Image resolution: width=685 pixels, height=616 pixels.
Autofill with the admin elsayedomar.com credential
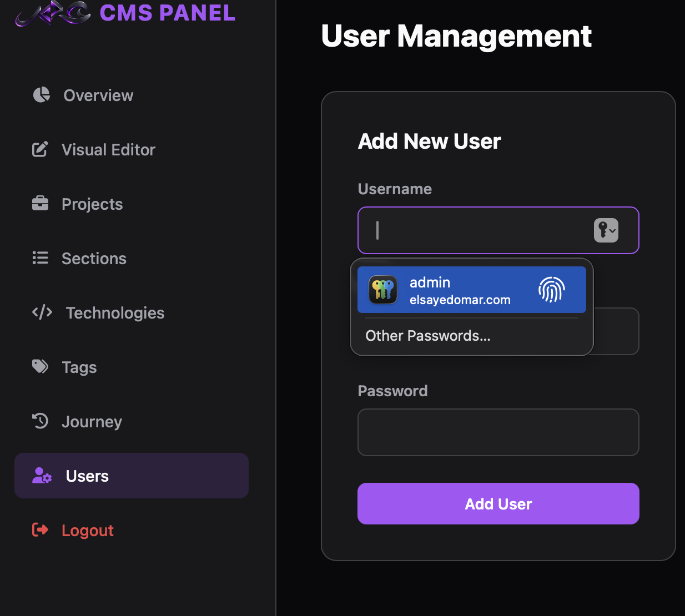472,290
